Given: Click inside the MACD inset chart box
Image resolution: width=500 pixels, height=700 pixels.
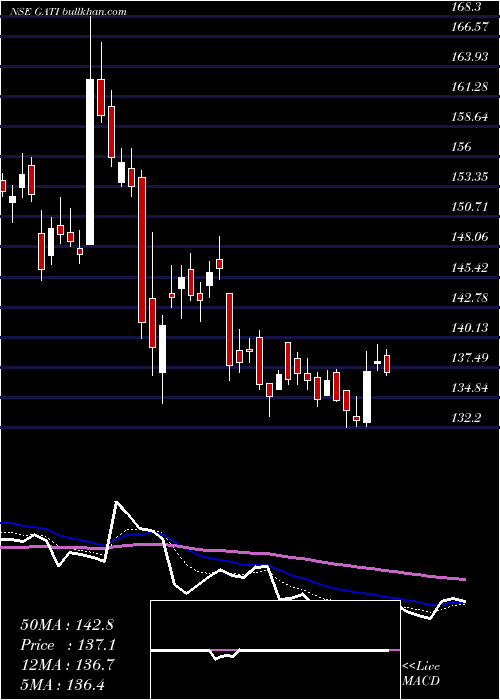Looking at the screenshot, I should coord(275,650).
